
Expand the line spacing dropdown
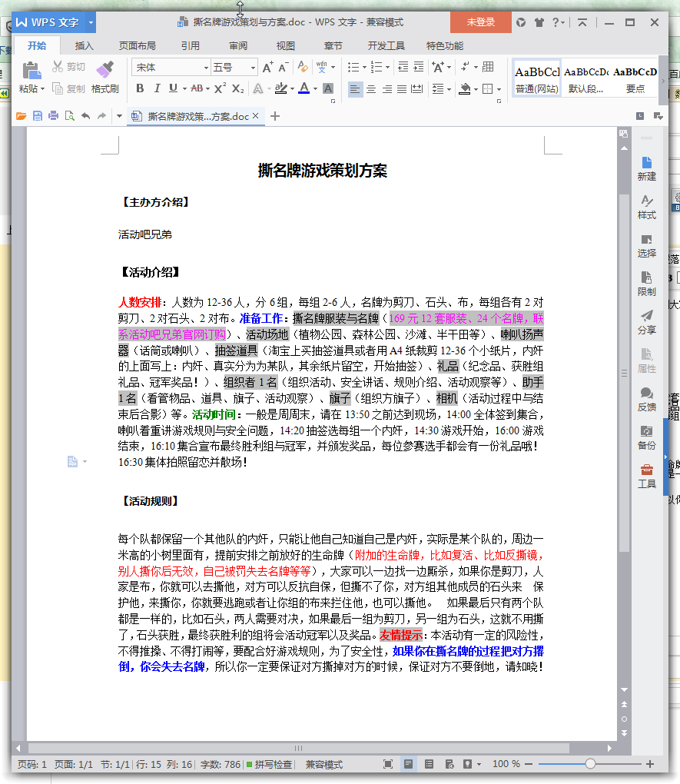tap(449, 89)
